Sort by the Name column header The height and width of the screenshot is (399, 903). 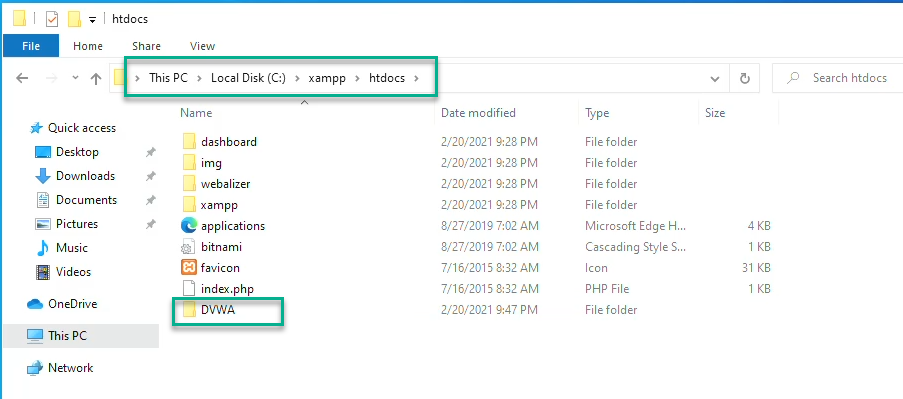click(x=196, y=113)
